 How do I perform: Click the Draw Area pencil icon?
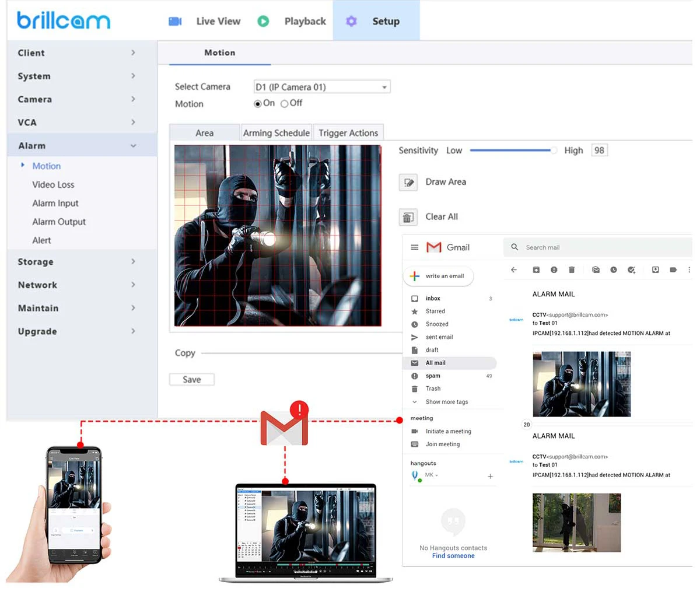(408, 182)
